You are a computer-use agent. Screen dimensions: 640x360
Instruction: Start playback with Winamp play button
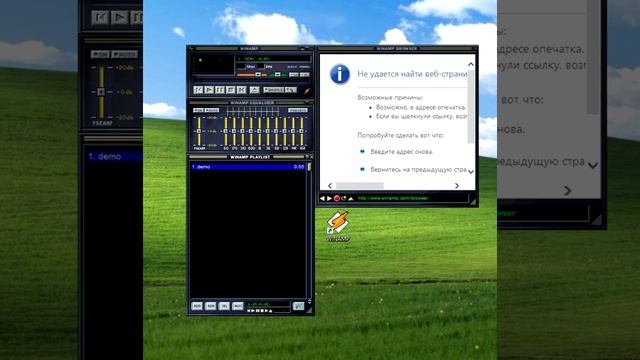209,90
